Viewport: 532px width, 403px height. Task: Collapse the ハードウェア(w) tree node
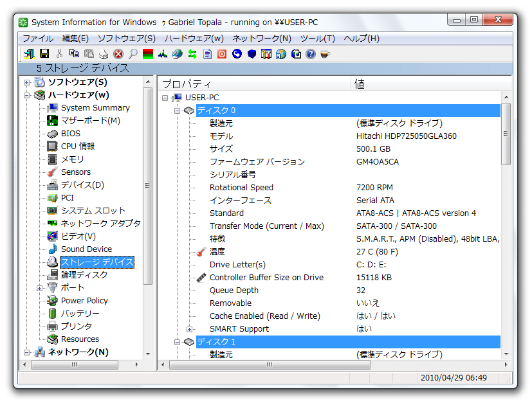coord(26,95)
